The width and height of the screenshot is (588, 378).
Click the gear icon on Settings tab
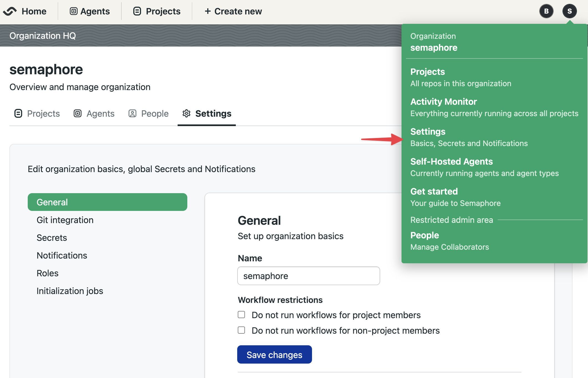point(186,113)
